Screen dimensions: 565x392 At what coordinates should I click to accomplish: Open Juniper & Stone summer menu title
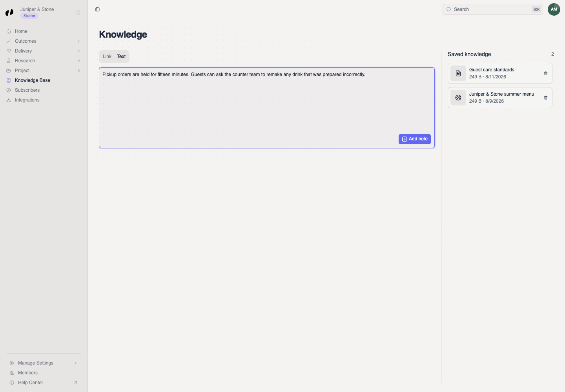(501, 94)
